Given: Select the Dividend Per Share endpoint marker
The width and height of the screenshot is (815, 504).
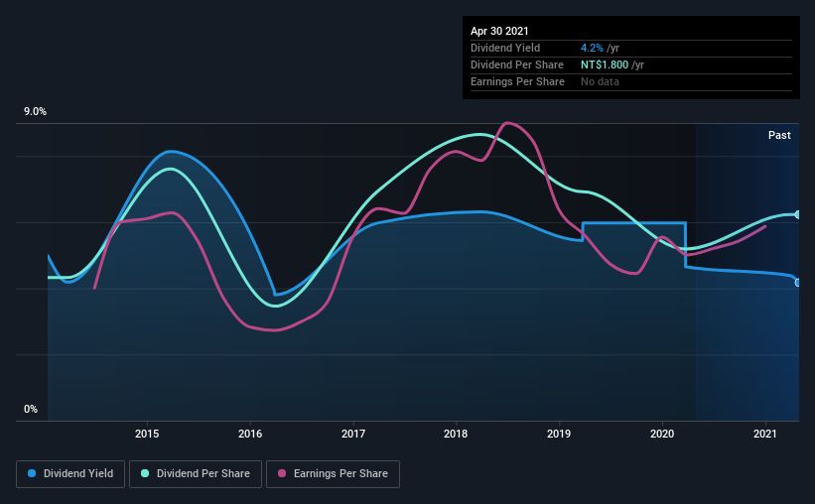Looking at the screenshot, I should [797, 214].
